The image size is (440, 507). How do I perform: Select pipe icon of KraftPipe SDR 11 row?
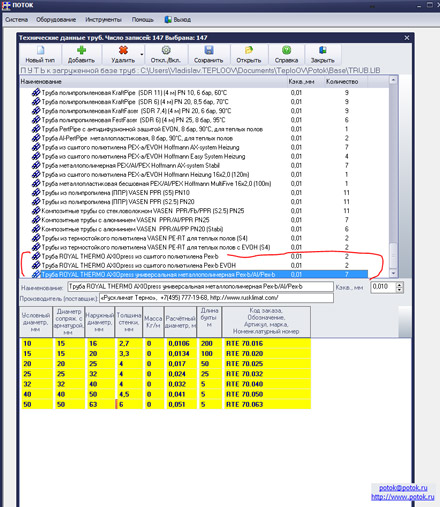pyautogui.click(x=36, y=93)
